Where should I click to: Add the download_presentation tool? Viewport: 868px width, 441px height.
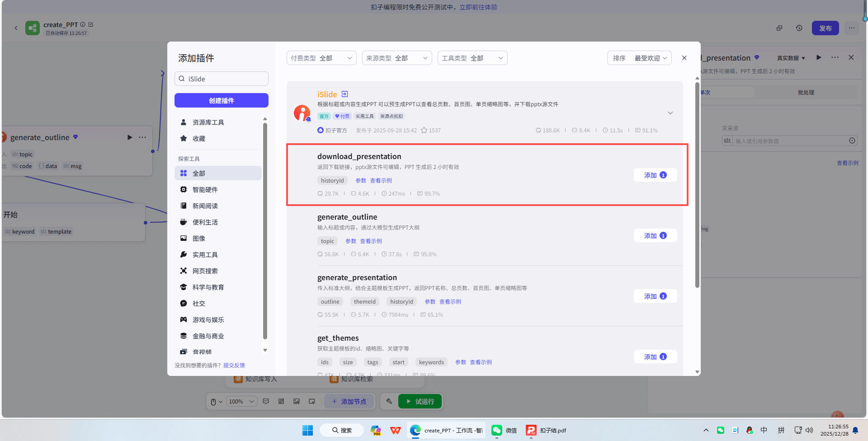click(655, 175)
